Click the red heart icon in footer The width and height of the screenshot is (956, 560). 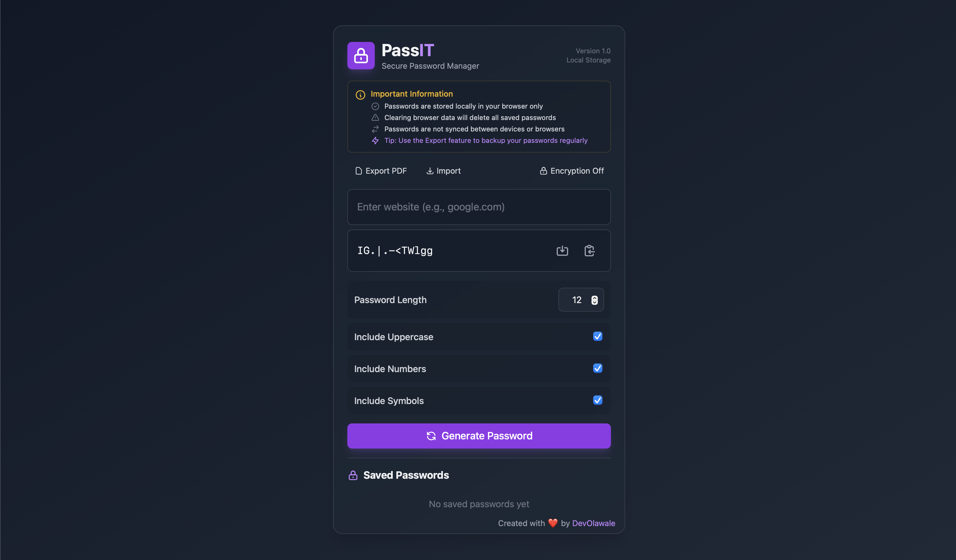pyautogui.click(x=553, y=523)
